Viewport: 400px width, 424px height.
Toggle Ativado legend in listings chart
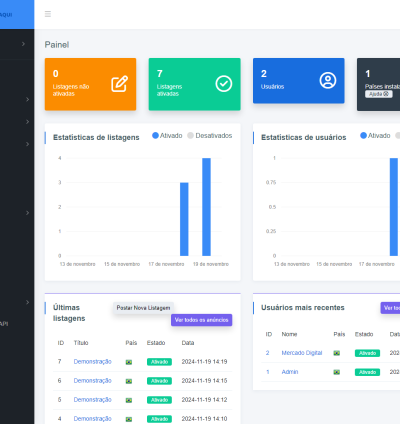point(167,136)
